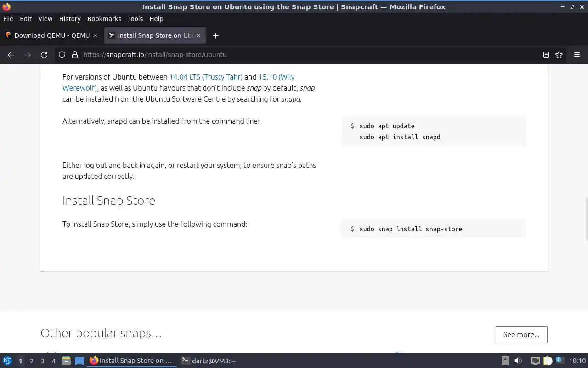Click the 10:10 panel clock
Screen dimensions: 588x368
(577, 361)
